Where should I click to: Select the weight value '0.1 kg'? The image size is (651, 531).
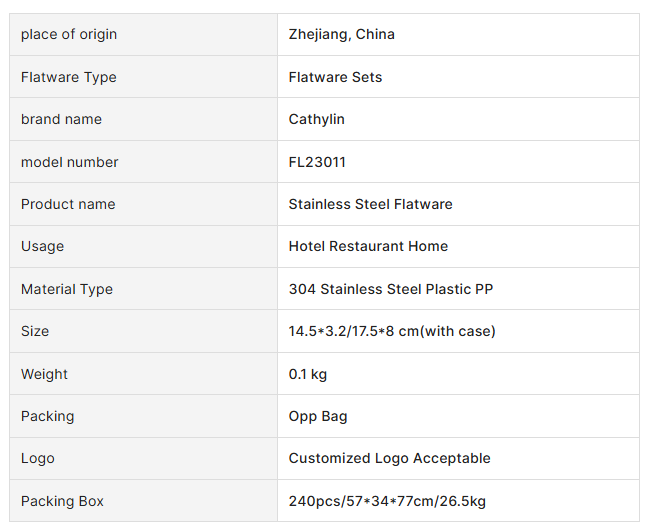coord(308,374)
